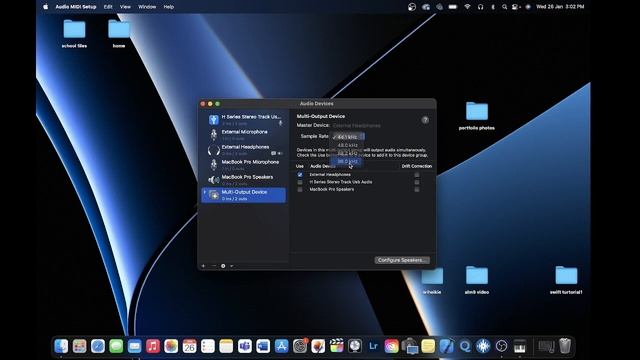Launch Microsoft Word from the Dock
The width and height of the screenshot is (640, 360).
pos(263,346)
